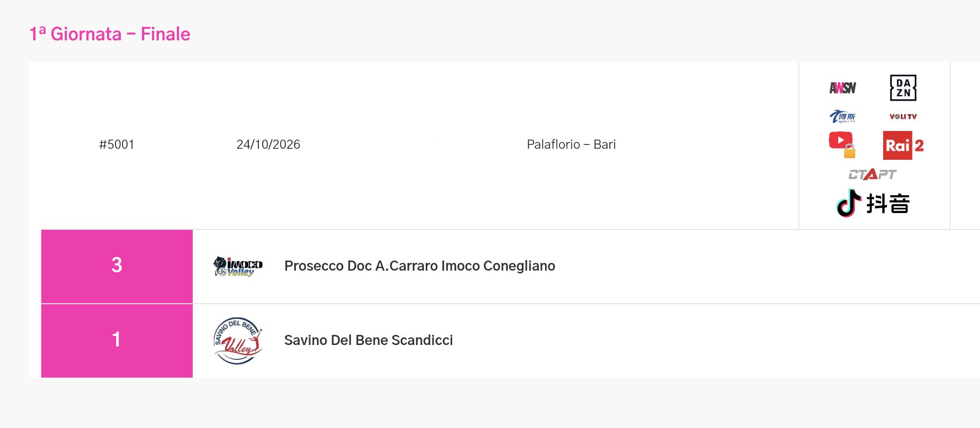Click the orange padlock on YouTube icon
This screenshot has height=428, width=980.
(850, 151)
